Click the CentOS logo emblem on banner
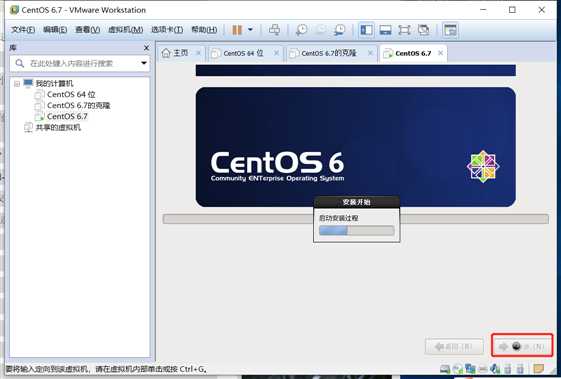 [x=483, y=166]
